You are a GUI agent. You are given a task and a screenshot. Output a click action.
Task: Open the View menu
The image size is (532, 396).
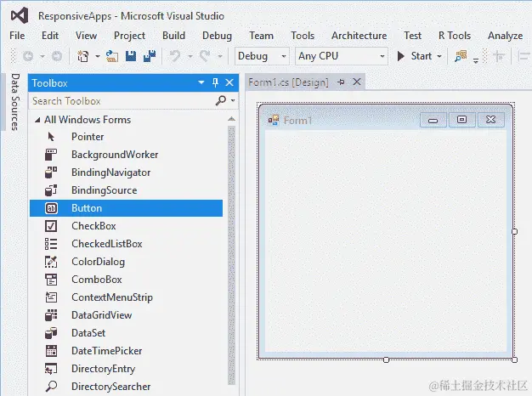(x=86, y=36)
